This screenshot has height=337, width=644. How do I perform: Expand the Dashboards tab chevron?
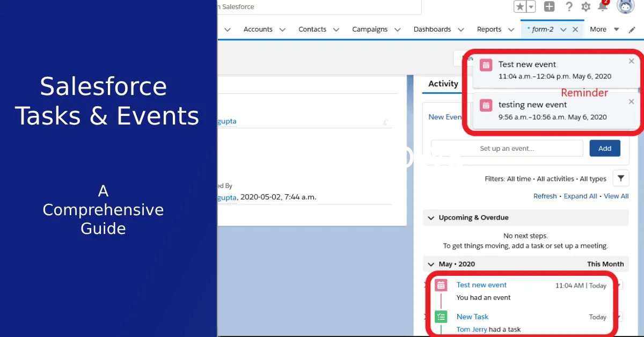point(460,30)
